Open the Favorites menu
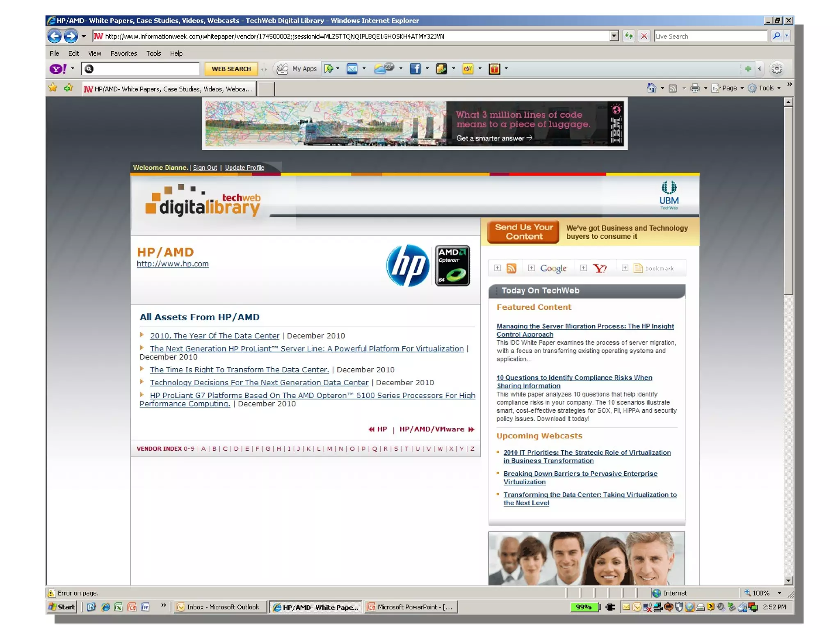The width and height of the screenshot is (840, 630). click(123, 53)
